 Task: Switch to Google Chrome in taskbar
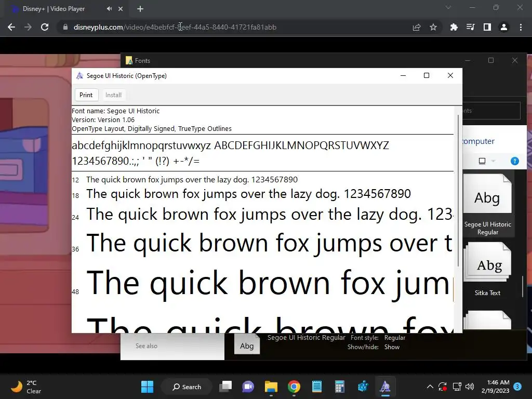click(294, 387)
